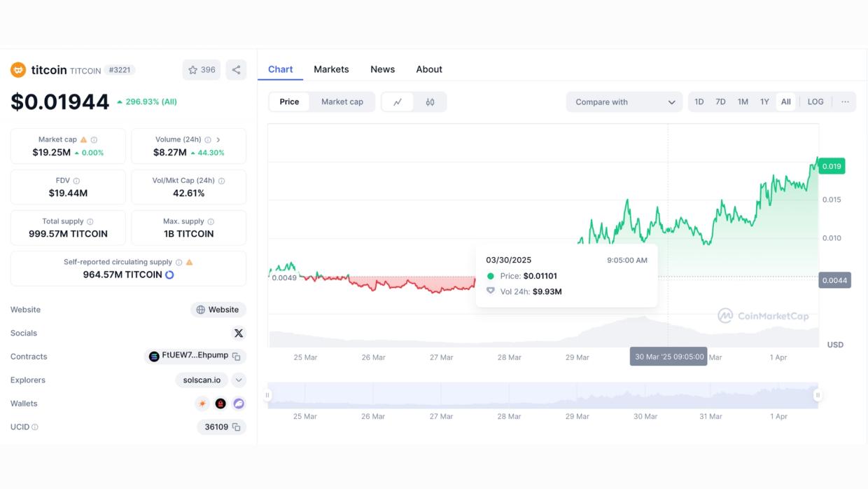The height and width of the screenshot is (489, 868).
Task: Set chart range to All
Action: coord(786,102)
